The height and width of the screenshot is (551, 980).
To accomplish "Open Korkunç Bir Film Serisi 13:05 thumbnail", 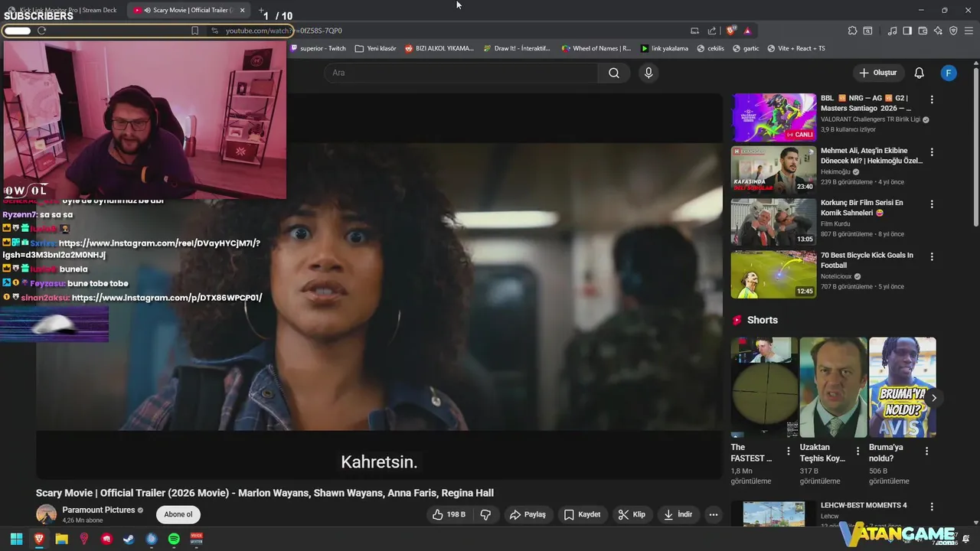I will [773, 222].
